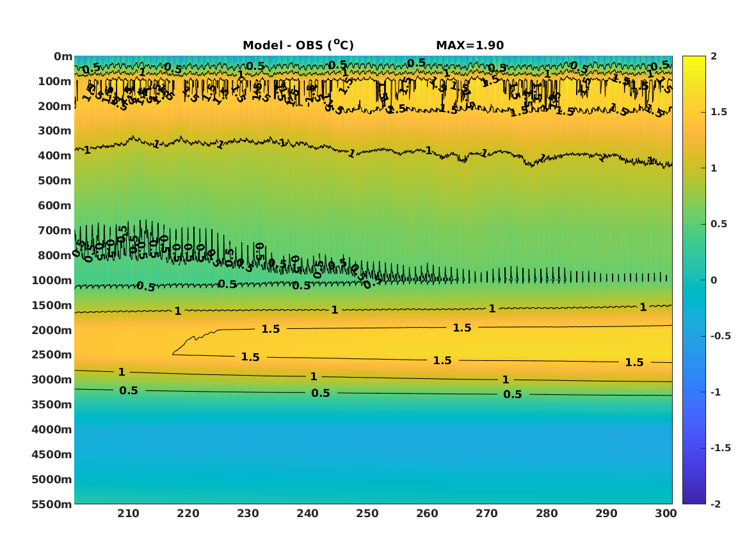
Task: Click the "4500m" depth tick label
Action: pos(52,454)
